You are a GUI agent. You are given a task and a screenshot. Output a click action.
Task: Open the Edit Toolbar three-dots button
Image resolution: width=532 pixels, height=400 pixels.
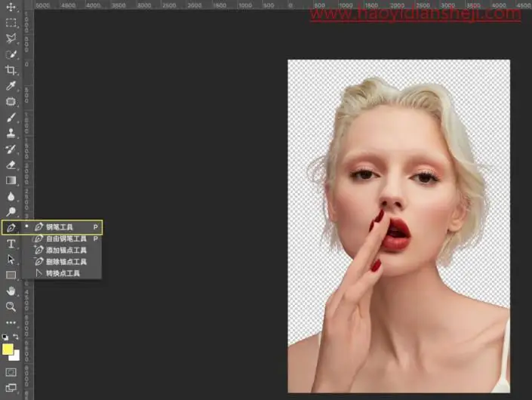(x=11, y=322)
